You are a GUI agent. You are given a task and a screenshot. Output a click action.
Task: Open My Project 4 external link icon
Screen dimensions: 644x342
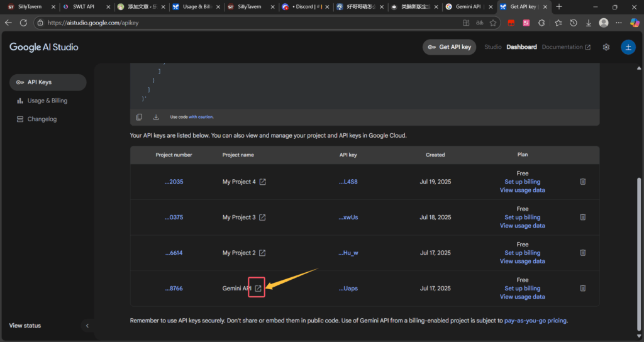click(x=263, y=182)
